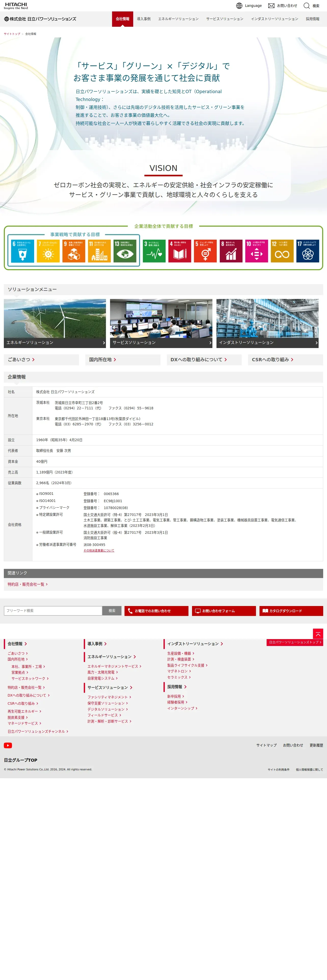The image size is (327, 980).
Task: Click the サイトトップ breadcrumb link
Action: [x=12, y=34]
